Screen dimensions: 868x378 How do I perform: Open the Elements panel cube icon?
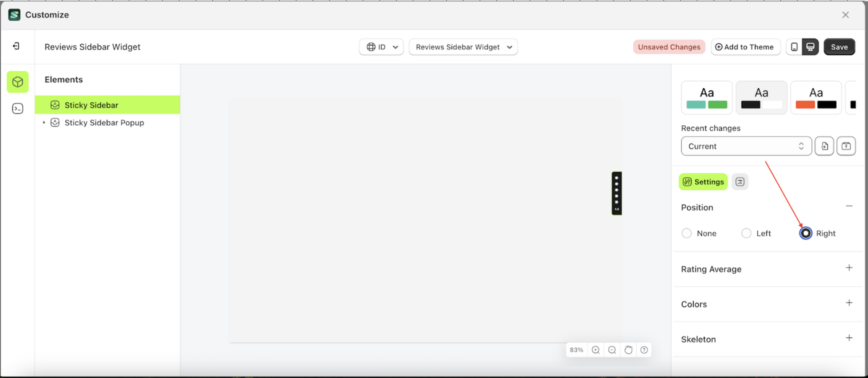click(17, 82)
